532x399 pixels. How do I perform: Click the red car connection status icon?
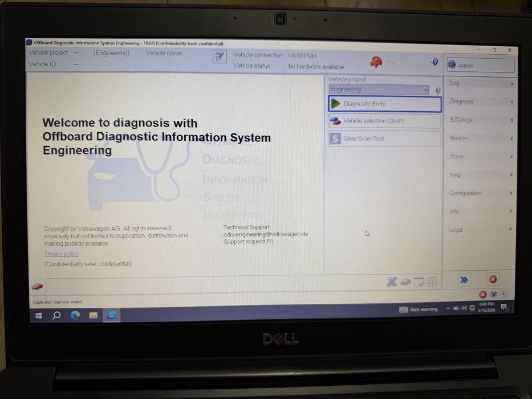(376, 62)
